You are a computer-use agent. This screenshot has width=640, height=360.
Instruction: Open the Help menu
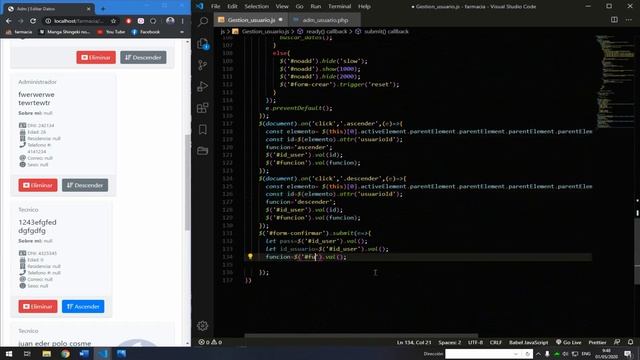(x=364, y=7)
